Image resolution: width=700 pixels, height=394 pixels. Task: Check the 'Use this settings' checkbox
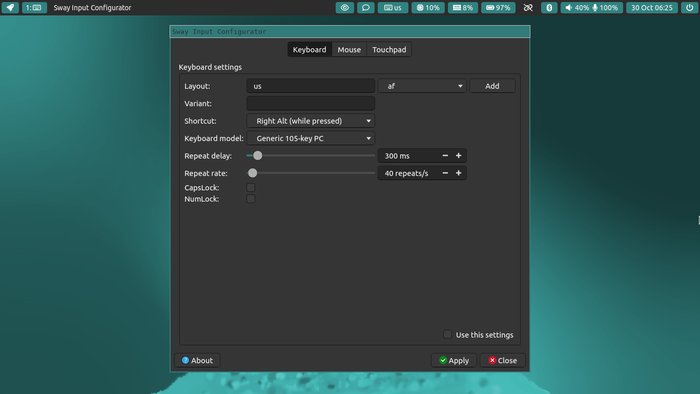(447, 334)
